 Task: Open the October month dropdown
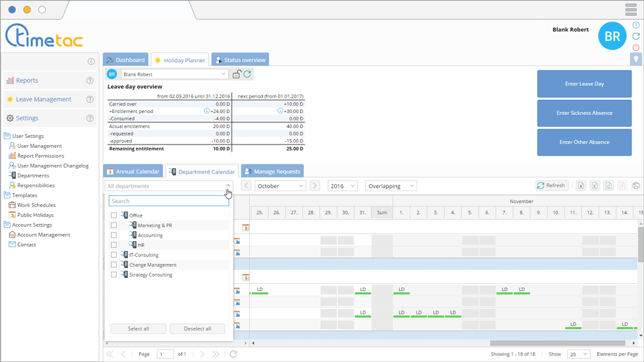point(281,186)
